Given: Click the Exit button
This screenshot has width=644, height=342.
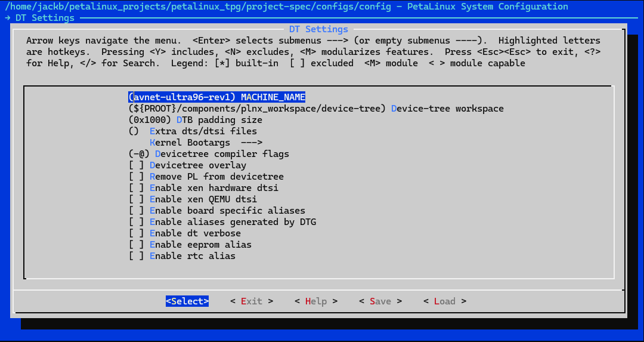Looking at the screenshot, I should tap(252, 301).
